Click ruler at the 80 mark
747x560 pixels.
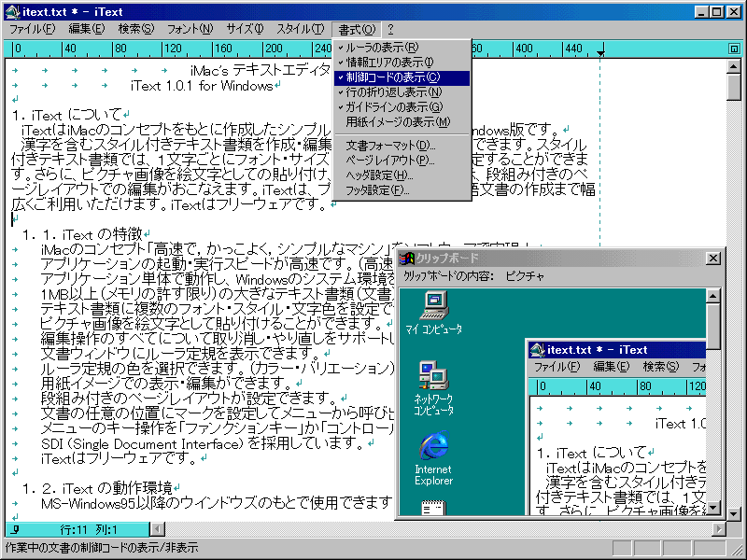click(x=120, y=49)
